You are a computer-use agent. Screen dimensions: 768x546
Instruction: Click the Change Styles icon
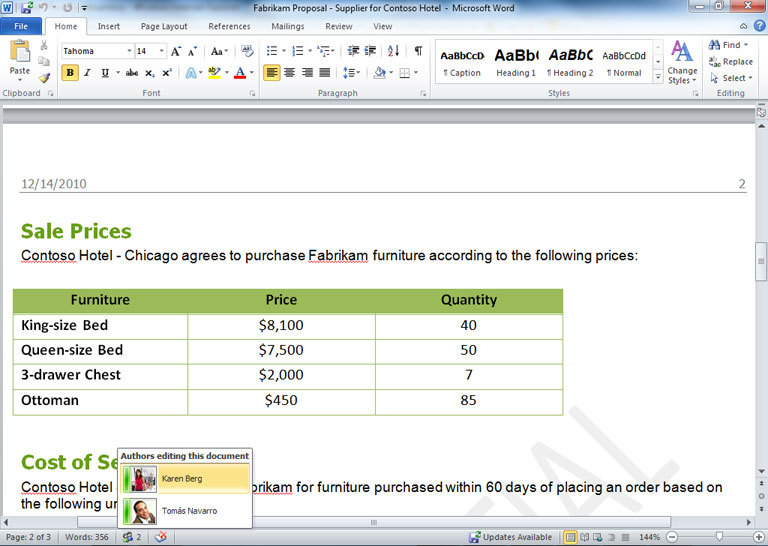[x=682, y=51]
